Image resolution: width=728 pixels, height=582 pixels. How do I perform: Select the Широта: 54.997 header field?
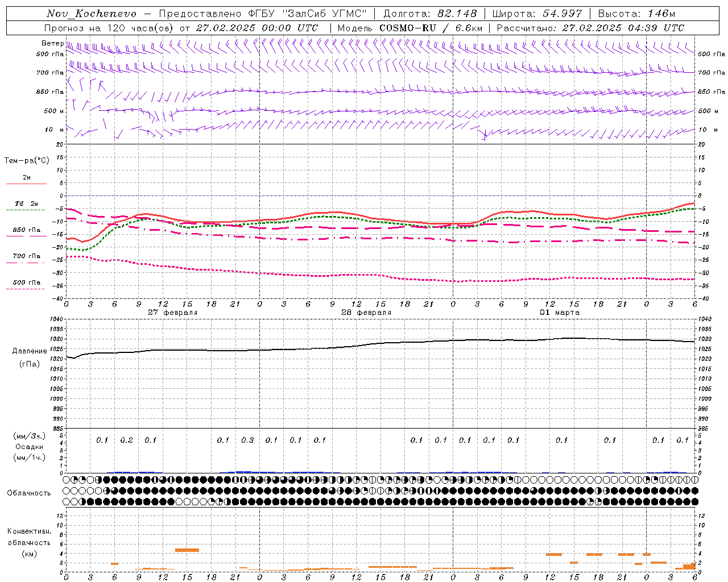537,14
